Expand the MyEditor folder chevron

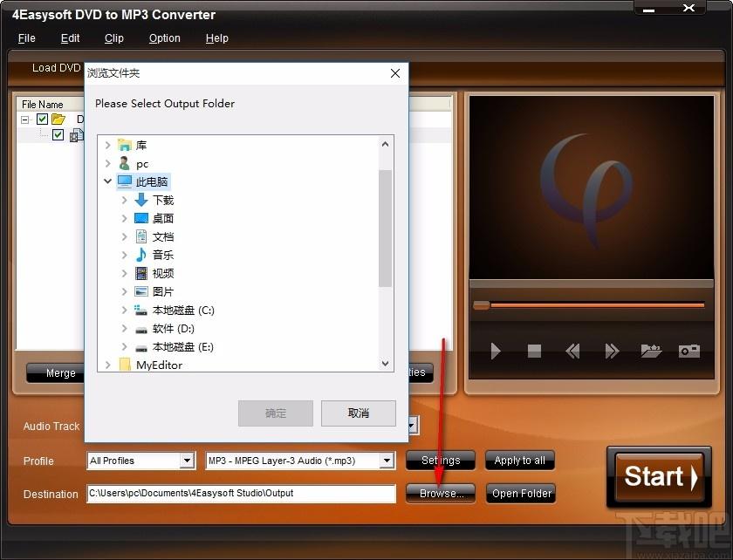point(108,365)
